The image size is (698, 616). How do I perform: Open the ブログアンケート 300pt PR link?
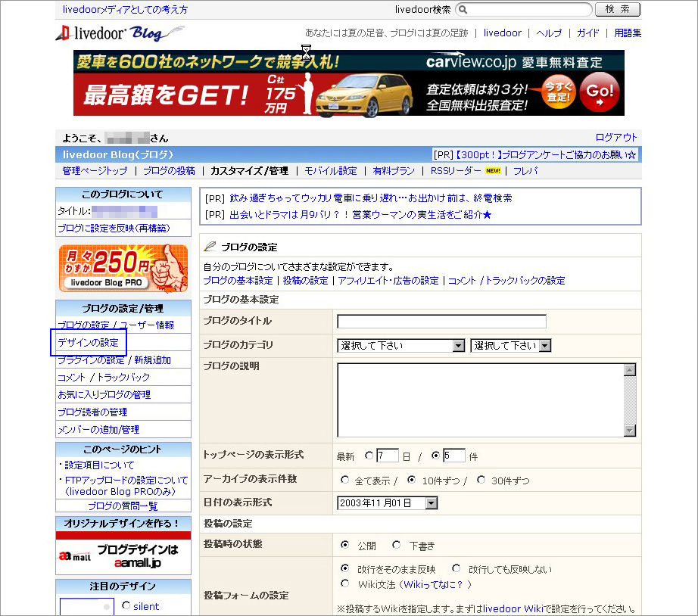coord(547,155)
